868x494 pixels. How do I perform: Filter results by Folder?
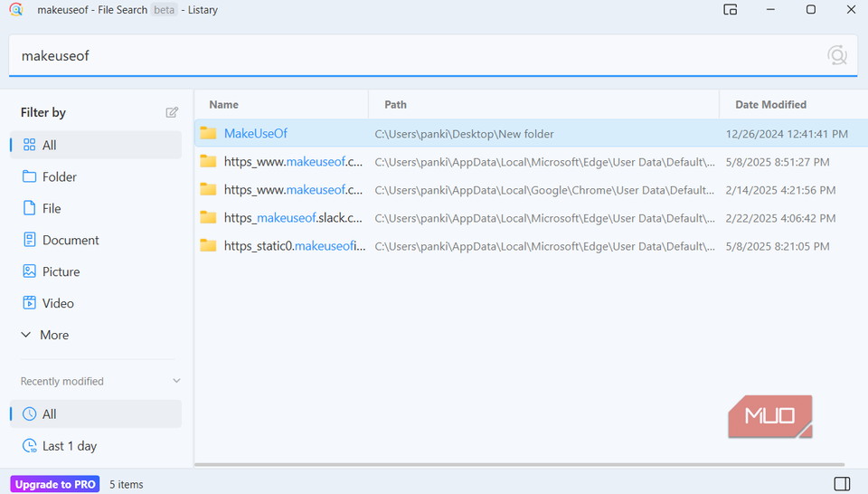coord(96,176)
